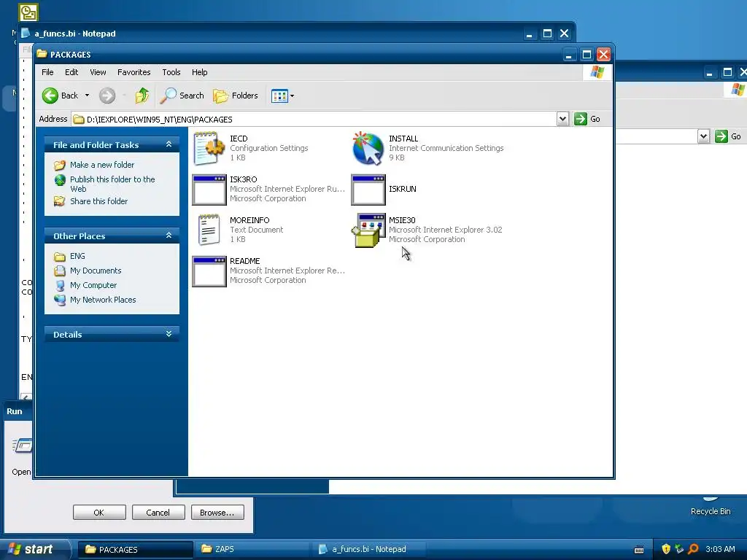Click Make a new folder link
747x560 pixels.
coord(102,165)
